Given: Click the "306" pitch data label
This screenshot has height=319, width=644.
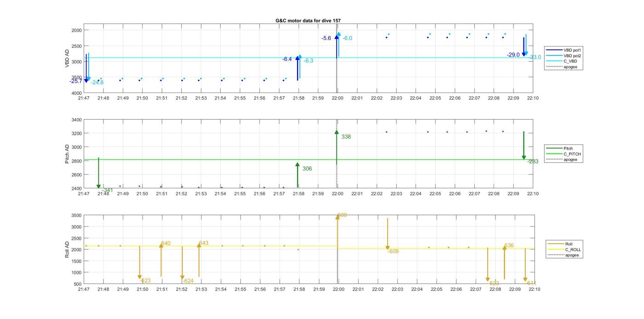Looking at the screenshot, I should point(307,169).
